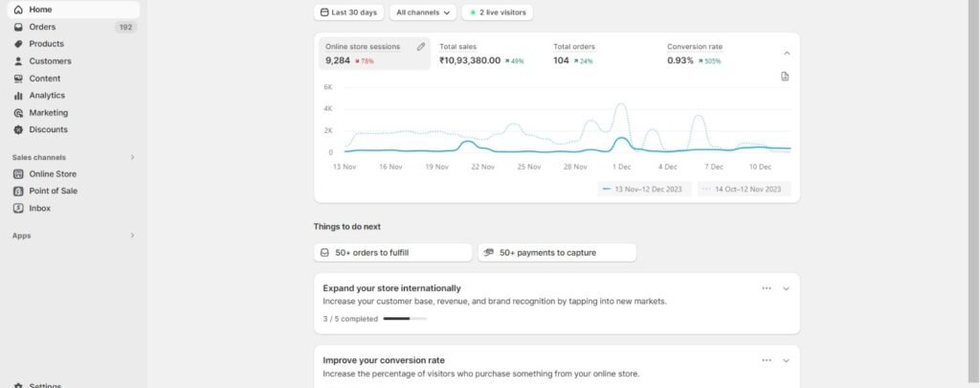This screenshot has width=980, height=388.
Task: Click the 3 / 5 completed progress bar
Action: (x=405, y=318)
